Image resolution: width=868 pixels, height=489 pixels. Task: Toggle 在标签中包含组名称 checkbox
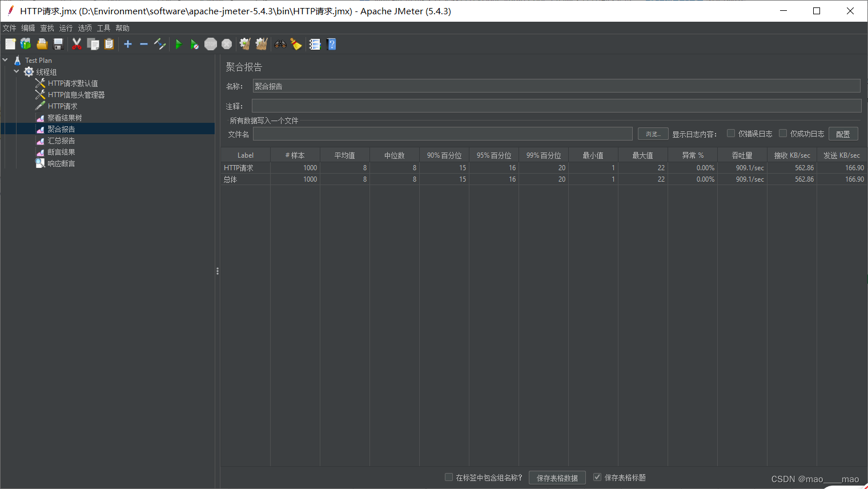pyautogui.click(x=449, y=477)
